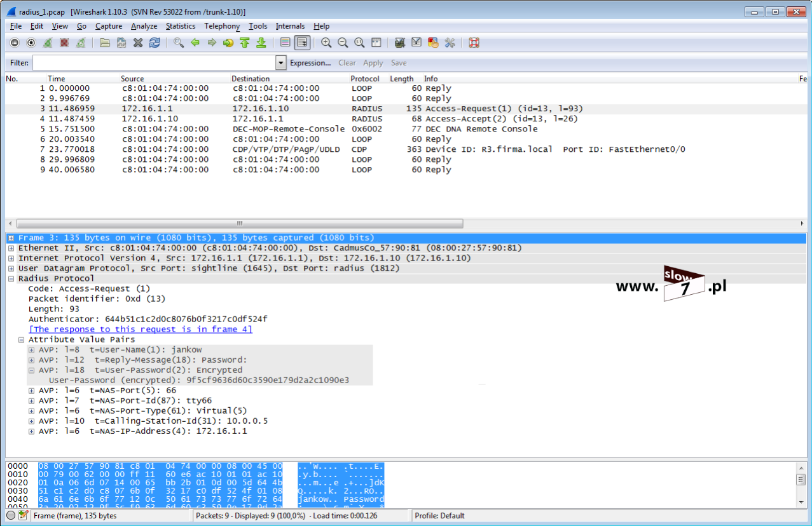
Task: Go to a specific packet number icon
Action: (228, 43)
